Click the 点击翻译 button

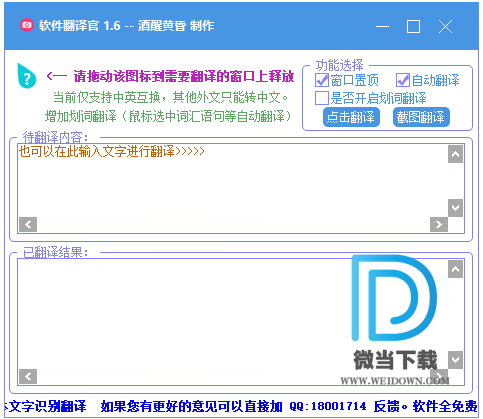(351, 117)
